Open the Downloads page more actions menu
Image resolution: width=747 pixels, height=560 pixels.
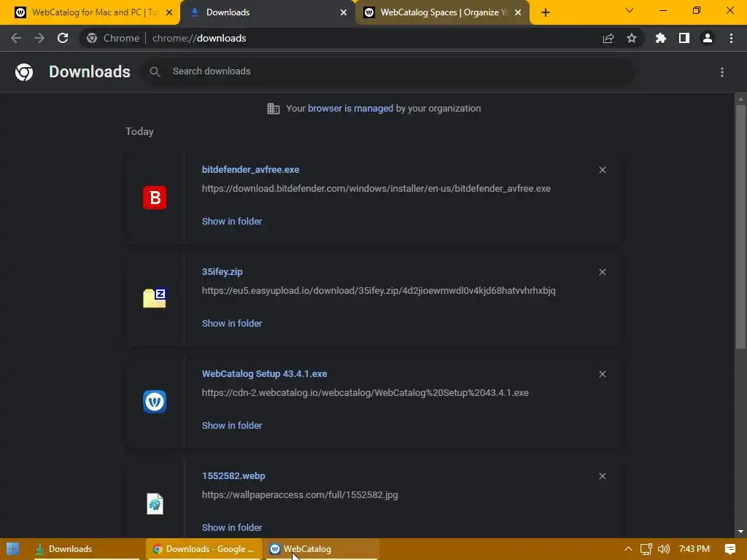tap(722, 72)
